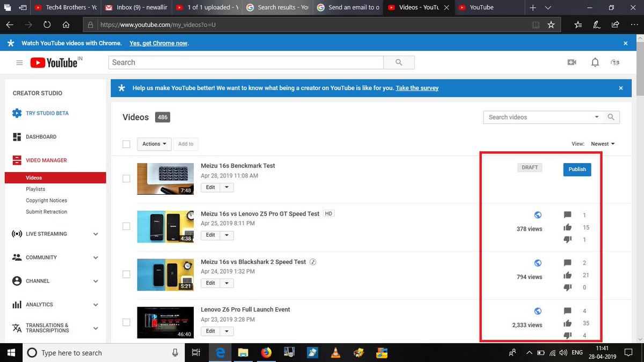Expand Translations & Transcriptions chevron

tap(96, 328)
